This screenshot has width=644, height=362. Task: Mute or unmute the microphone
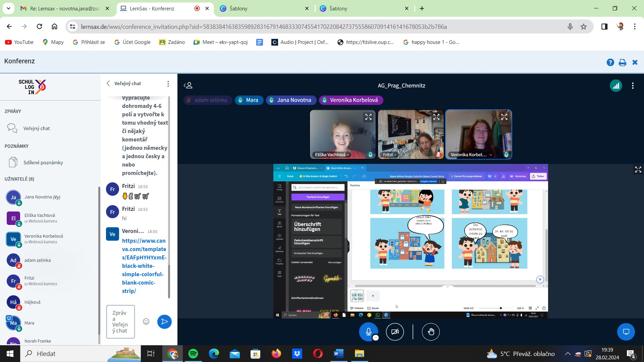[368, 332]
